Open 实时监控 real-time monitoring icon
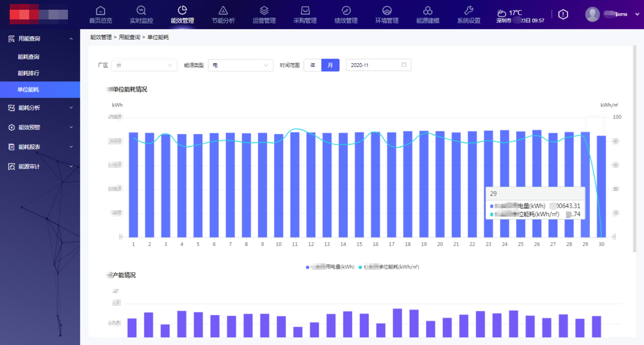Viewport: 644px width, 345px height. pos(141,11)
